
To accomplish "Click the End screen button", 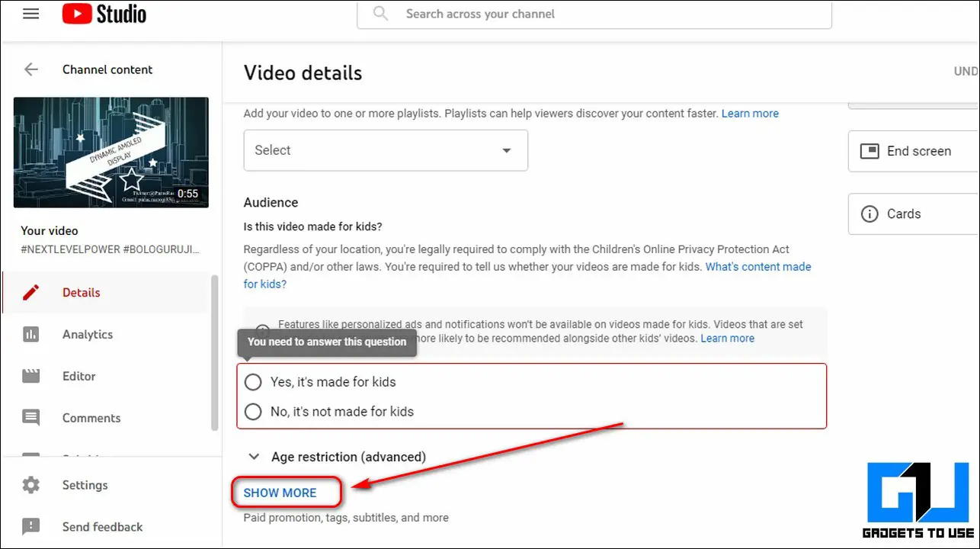I will [x=914, y=151].
